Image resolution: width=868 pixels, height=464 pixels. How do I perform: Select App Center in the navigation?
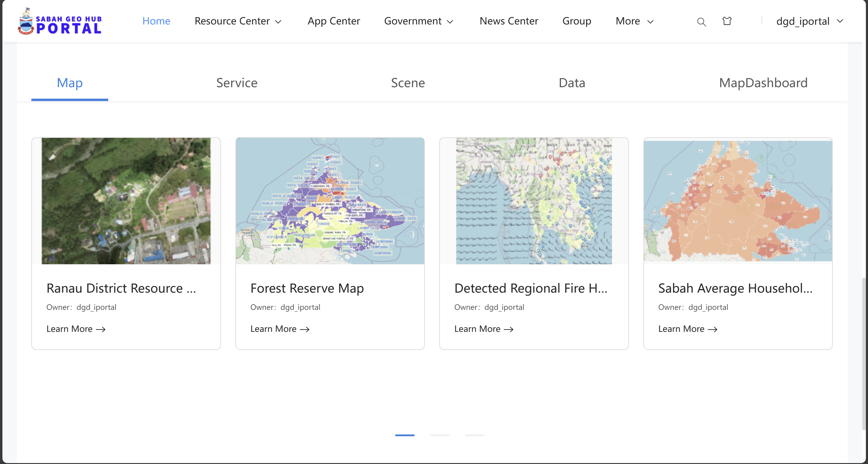(x=333, y=21)
